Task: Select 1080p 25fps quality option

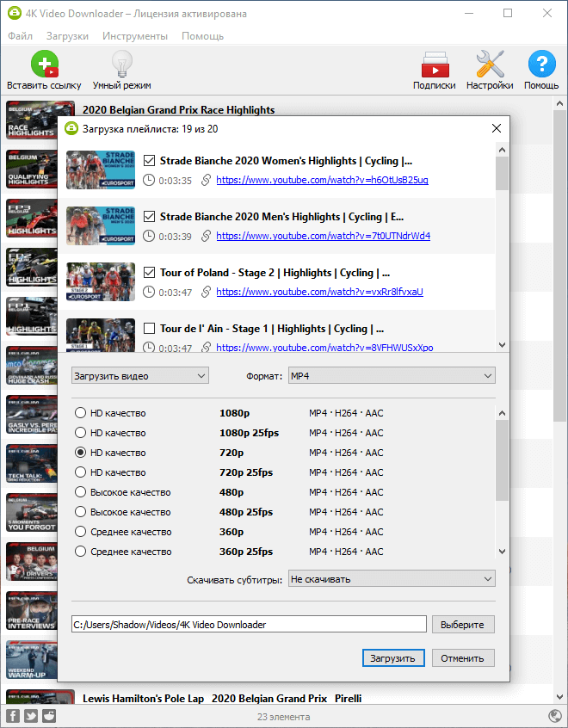Action: (x=80, y=433)
